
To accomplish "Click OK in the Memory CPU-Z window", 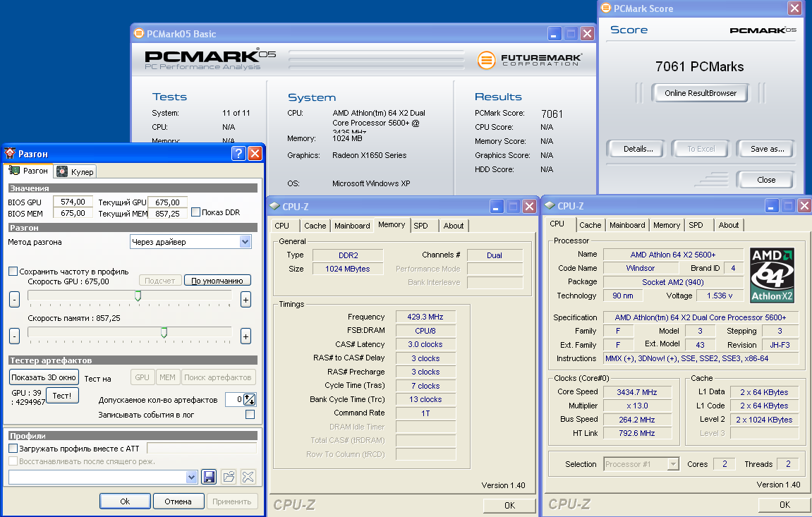I will [509, 505].
